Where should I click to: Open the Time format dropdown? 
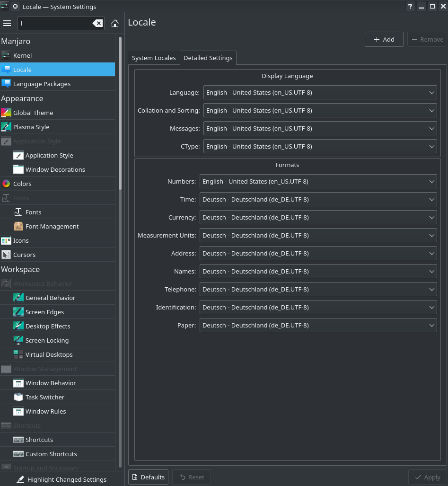[x=318, y=200]
